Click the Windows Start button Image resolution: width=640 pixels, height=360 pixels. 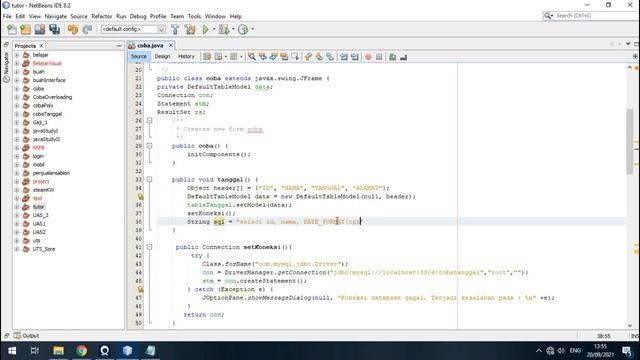click(x=12, y=351)
